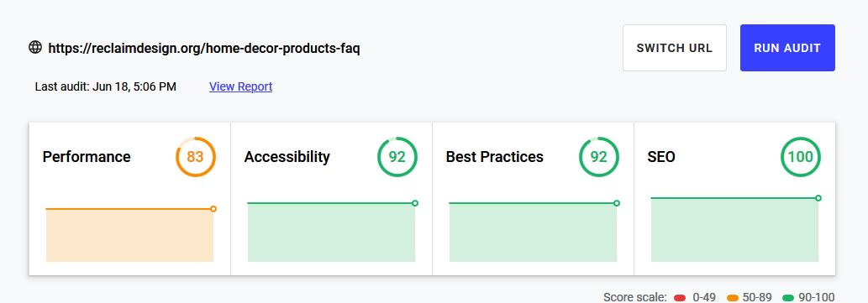Viewport: 868px width, 303px height.
Task: Select the Performance trend chart endpoint
Action: (x=213, y=209)
